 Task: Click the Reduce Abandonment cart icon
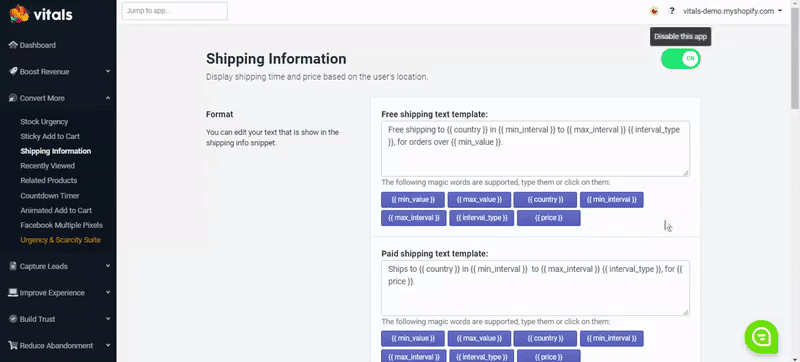point(13,346)
